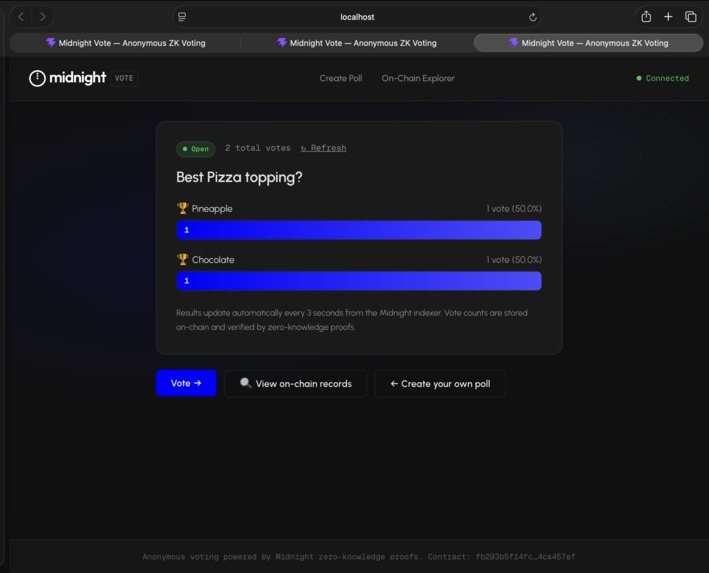Reload the localhost page

(533, 17)
